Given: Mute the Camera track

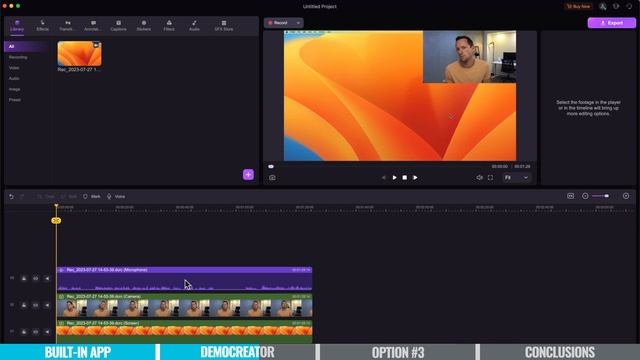Looking at the screenshot, I should (x=47, y=305).
